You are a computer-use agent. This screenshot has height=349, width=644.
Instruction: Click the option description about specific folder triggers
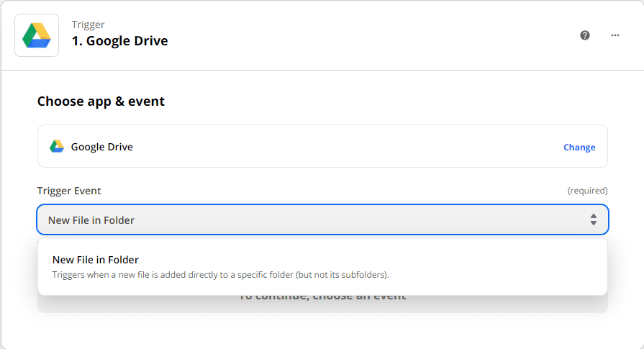[220, 275]
